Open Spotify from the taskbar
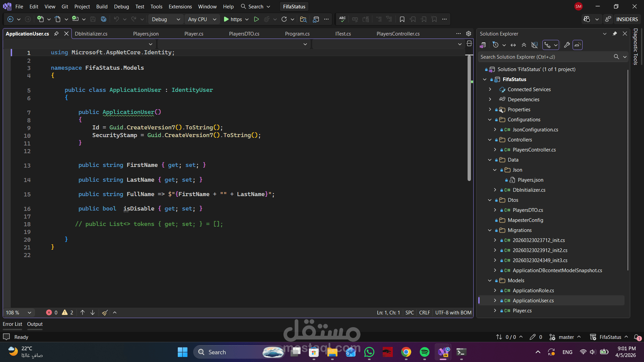Screen dimensions: 644x362 point(424,352)
